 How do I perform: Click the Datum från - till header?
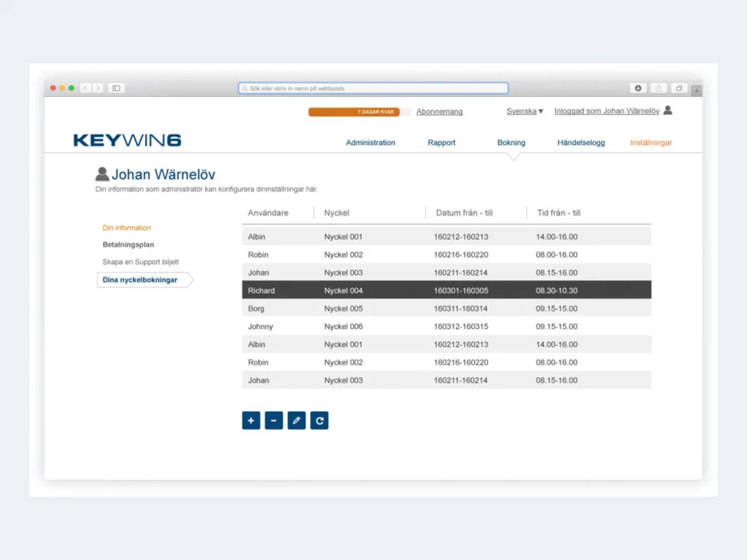point(464,213)
